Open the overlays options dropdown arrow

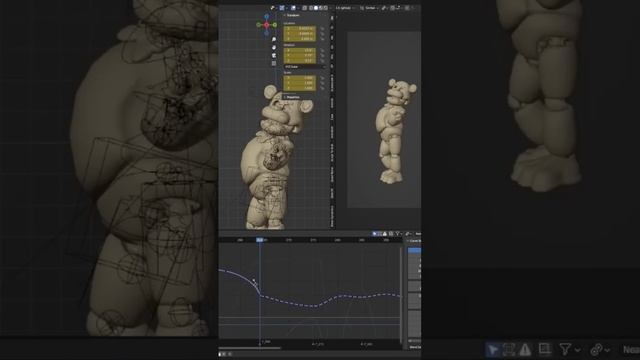click(298, 8)
